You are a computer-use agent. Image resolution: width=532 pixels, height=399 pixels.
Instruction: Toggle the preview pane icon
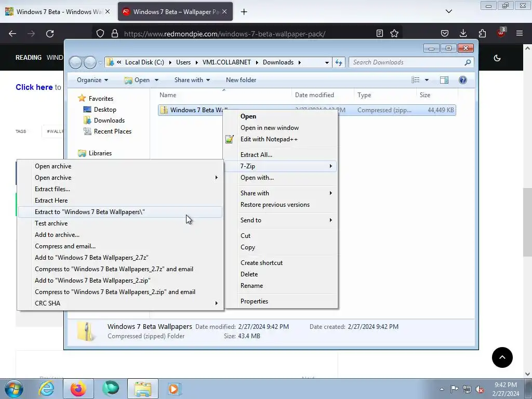[444, 80]
